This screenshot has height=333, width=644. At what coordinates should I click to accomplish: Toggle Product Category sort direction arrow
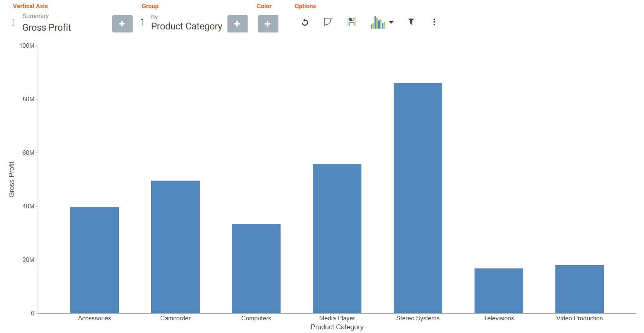pyautogui.click(x=142, y=22)
